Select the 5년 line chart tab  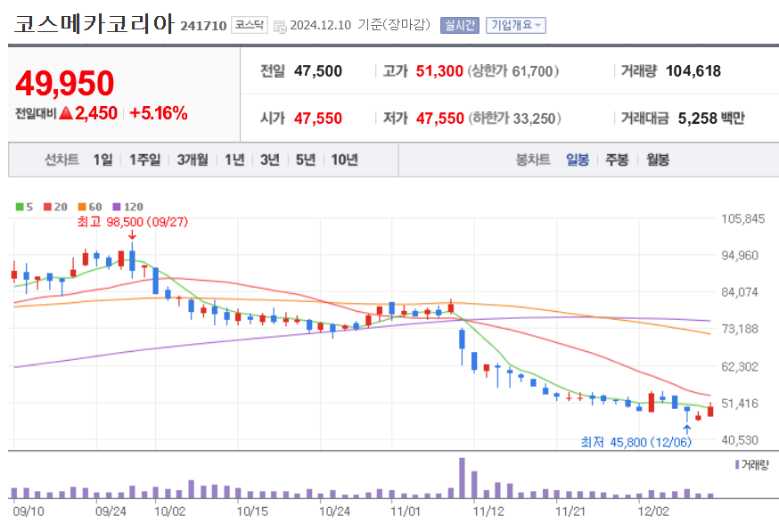click(x=306, y=160)
